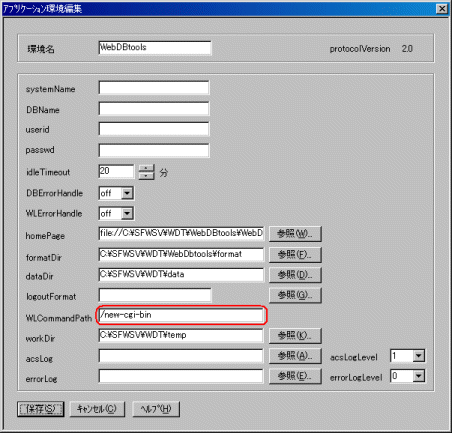Increase idleTimeout with up spinner arrow
The image size is (452, 433).
tap(147, 168)
